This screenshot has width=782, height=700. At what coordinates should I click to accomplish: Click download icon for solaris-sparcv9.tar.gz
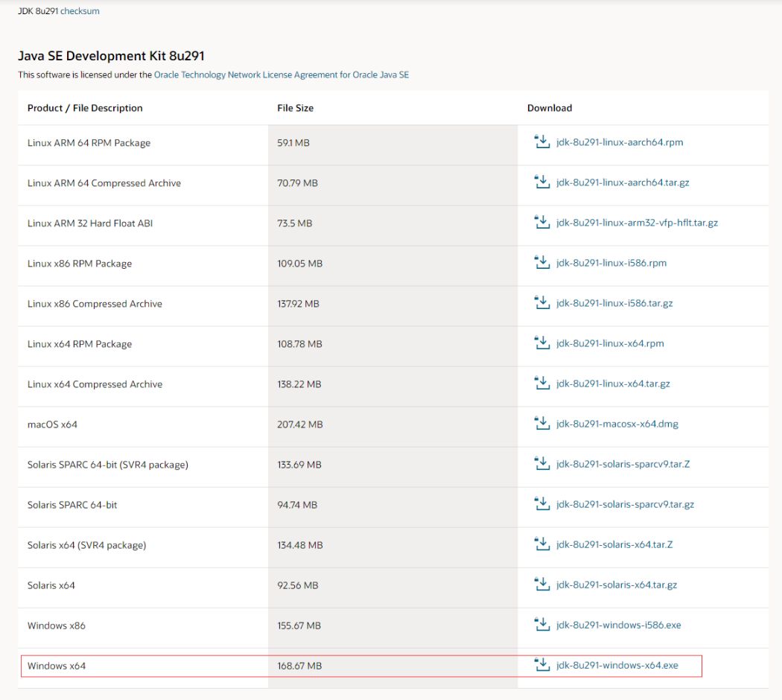click(541, 504)
